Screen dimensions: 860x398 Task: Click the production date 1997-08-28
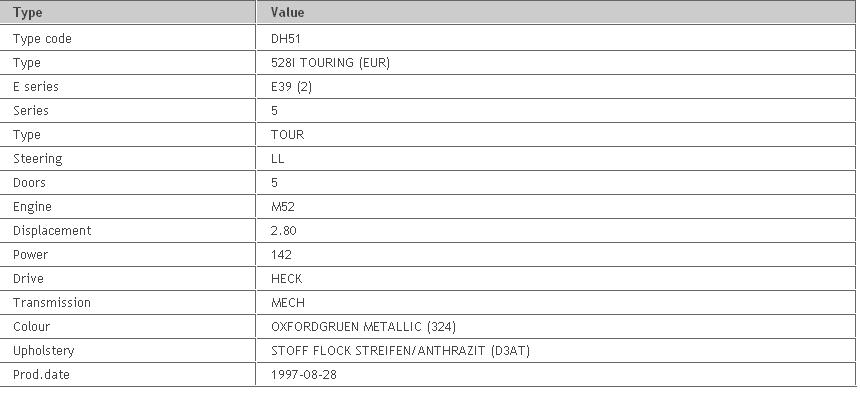pos(304,375)
